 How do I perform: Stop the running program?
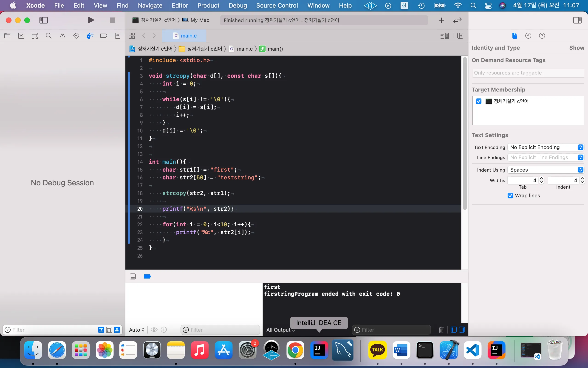point(112,20)
